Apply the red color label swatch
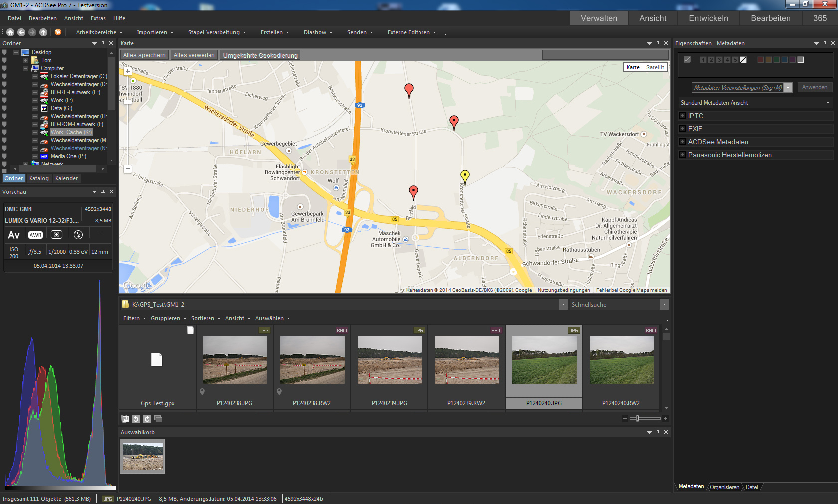 (x=760, y=60)
